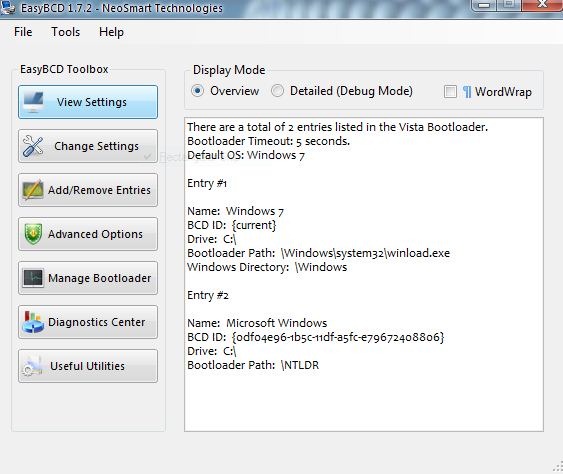The image size is (563, 474).
Task: Click the green shield icon on Advanced Options
Action: (33, 234)
